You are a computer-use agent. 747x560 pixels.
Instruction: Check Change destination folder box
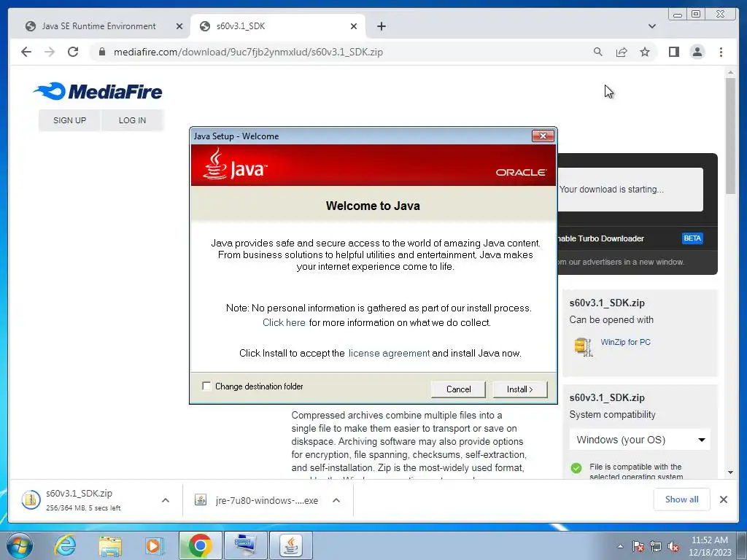[x=206, y=386]
